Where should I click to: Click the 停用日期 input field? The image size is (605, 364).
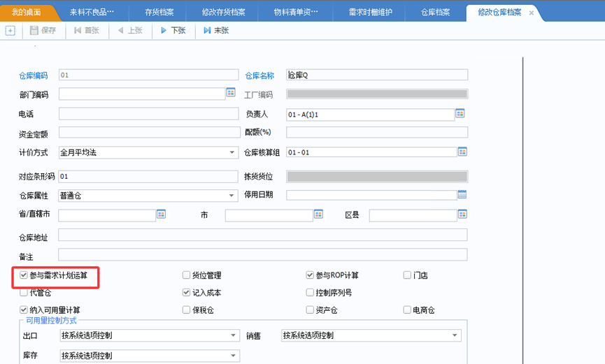[x=371, y=195]
